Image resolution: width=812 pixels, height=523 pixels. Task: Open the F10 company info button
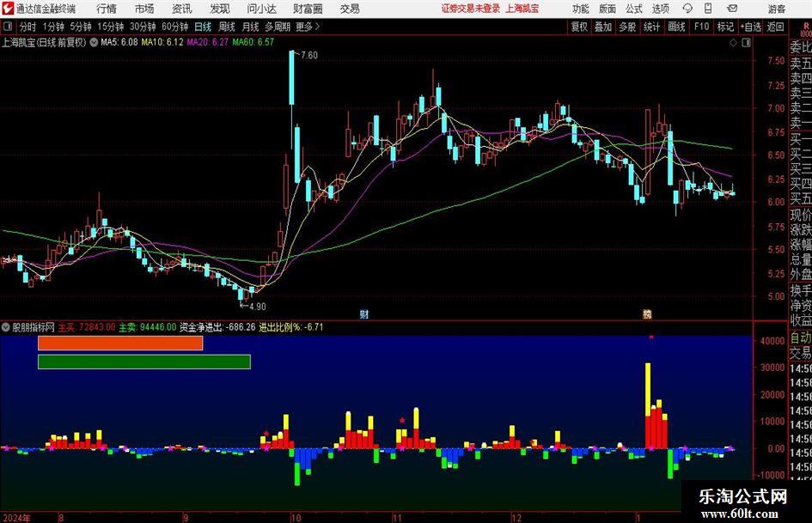click(x=702, y=27)
